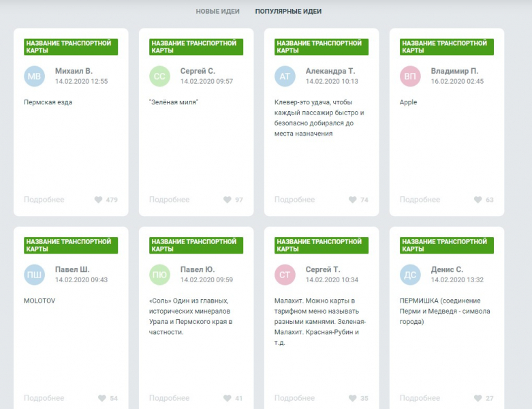Click the ВП avatar of Владимир П.
532x409 pixels.
pyautogui.click(x=410, y=76)
